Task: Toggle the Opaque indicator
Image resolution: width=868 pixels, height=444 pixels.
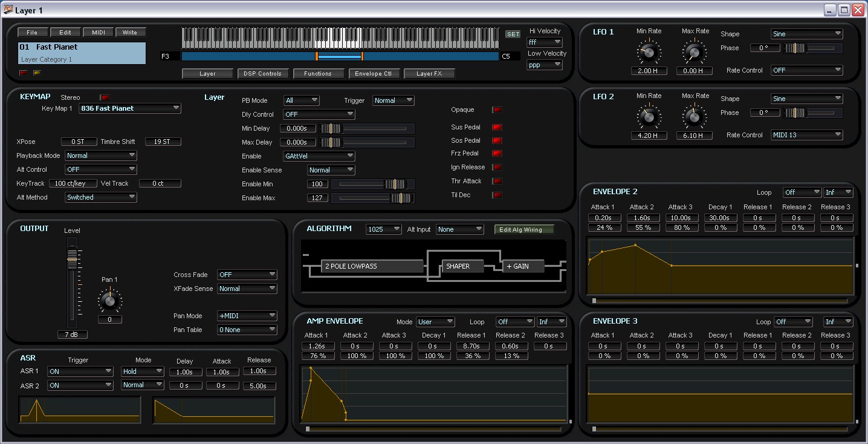Action: click(497, 110)
